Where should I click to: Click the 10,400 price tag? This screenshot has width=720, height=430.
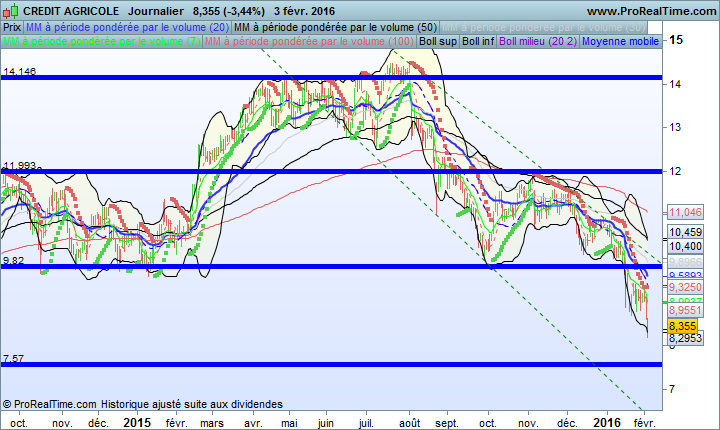pyautogui.click(x=685, y=247)
